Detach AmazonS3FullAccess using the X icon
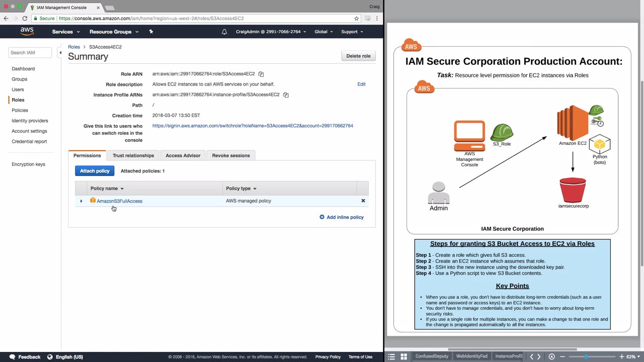Screen dimensions: 644x362 (x=363, y=201)
